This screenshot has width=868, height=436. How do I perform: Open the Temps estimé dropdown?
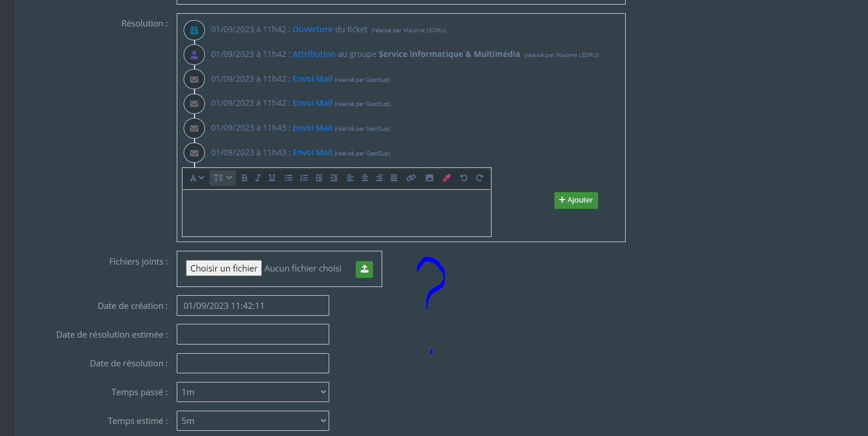coord(253,420)
